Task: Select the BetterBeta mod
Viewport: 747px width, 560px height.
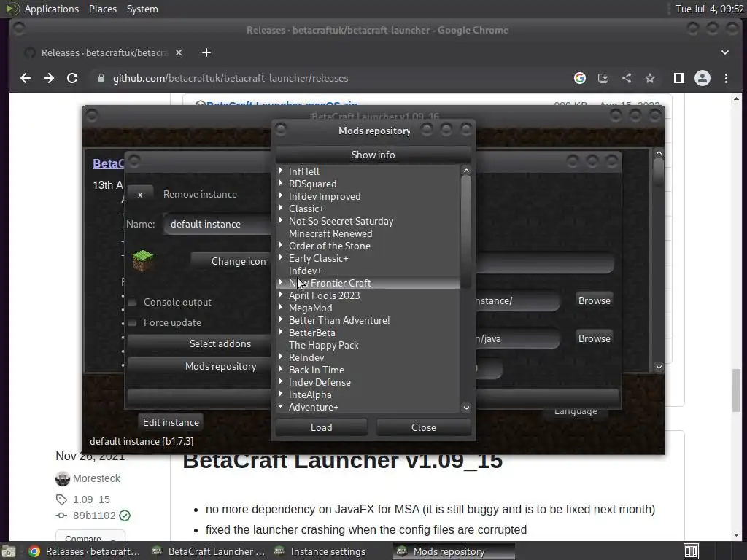Action: [x=312, y=332]
